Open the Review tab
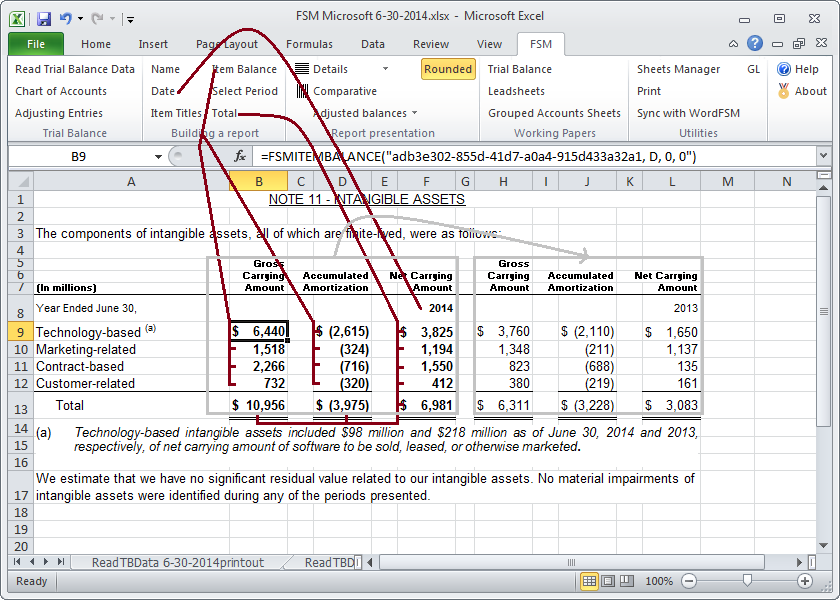 click(431, 44)
